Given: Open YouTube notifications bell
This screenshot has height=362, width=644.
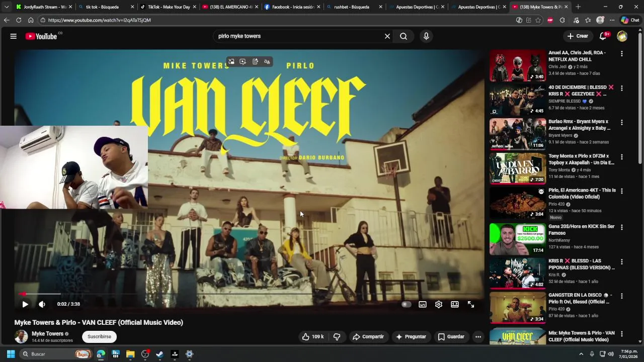Looking at the screenshot, I should pos(603,36).
